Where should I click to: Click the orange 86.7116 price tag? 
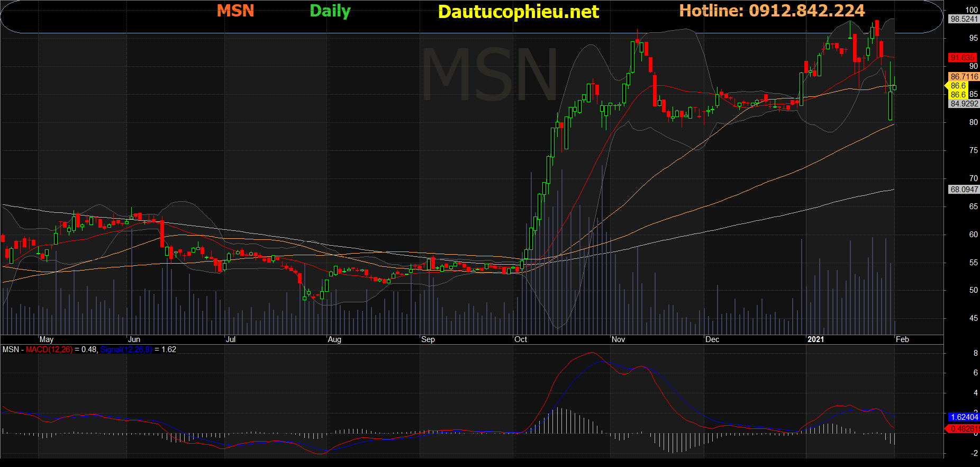(x=964, y=77)
